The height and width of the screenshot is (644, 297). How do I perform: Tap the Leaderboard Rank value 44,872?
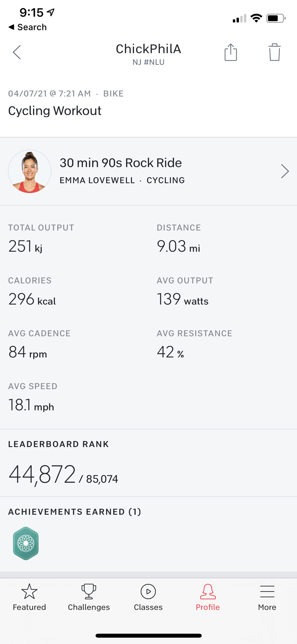click(x=42, y=475)
